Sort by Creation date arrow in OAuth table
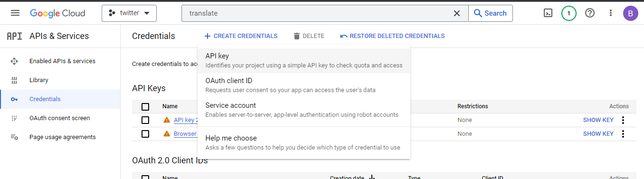 point(372,177)
